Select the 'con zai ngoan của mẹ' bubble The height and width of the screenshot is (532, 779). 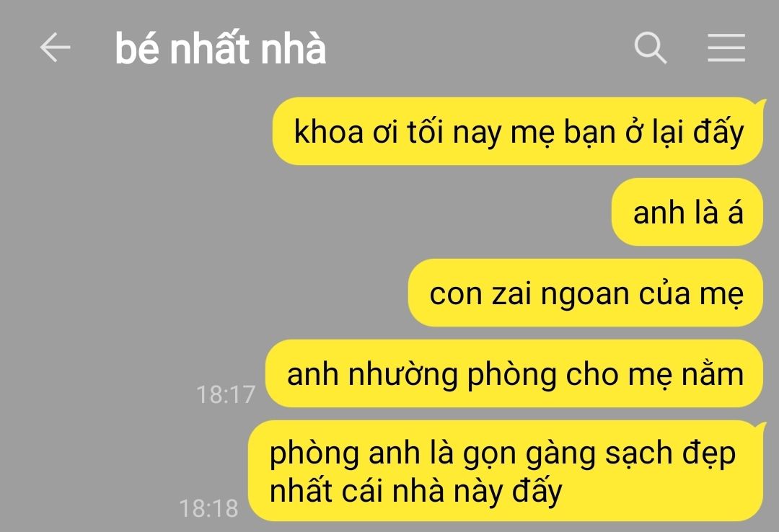[x=586, y=293]
